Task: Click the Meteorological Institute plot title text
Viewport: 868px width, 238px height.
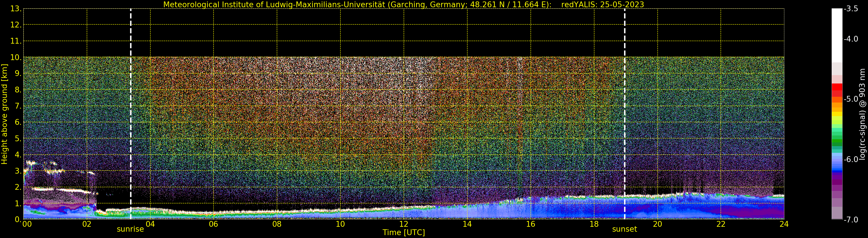Action: click(357, 4)
